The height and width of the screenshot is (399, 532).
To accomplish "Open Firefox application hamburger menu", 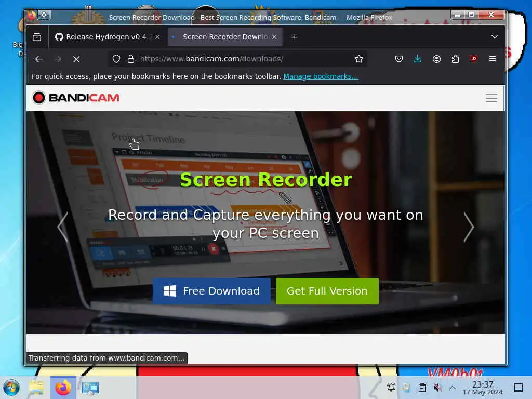I will coord(493,59).
